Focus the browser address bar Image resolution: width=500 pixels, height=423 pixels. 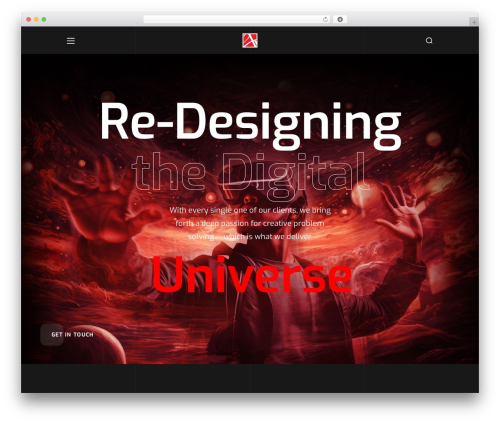coord(237,19)
